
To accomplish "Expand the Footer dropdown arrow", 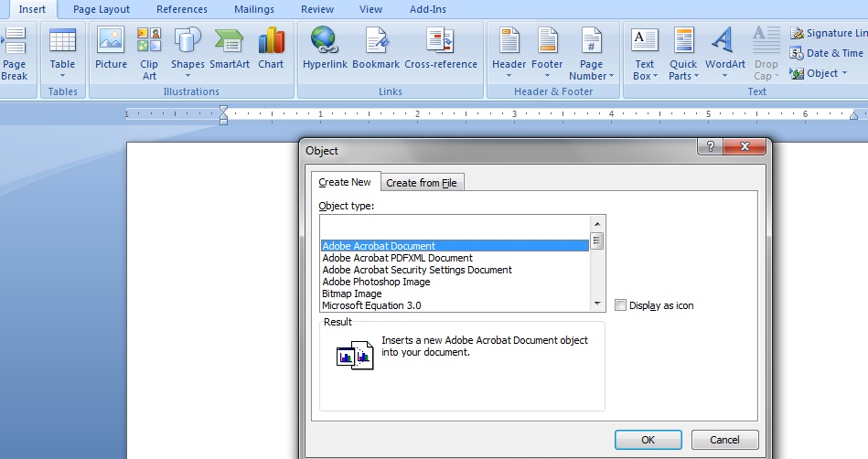I will [x=547, y=76].
